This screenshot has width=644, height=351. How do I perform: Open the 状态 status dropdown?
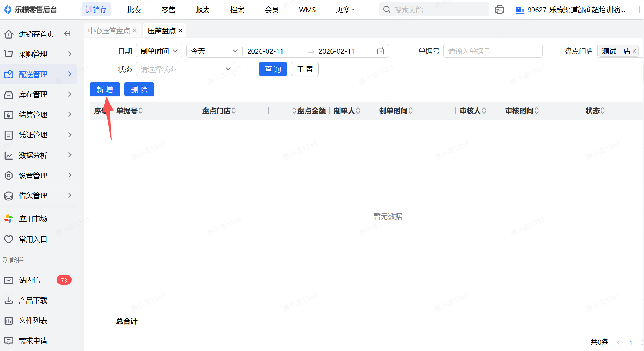[186, 69]
